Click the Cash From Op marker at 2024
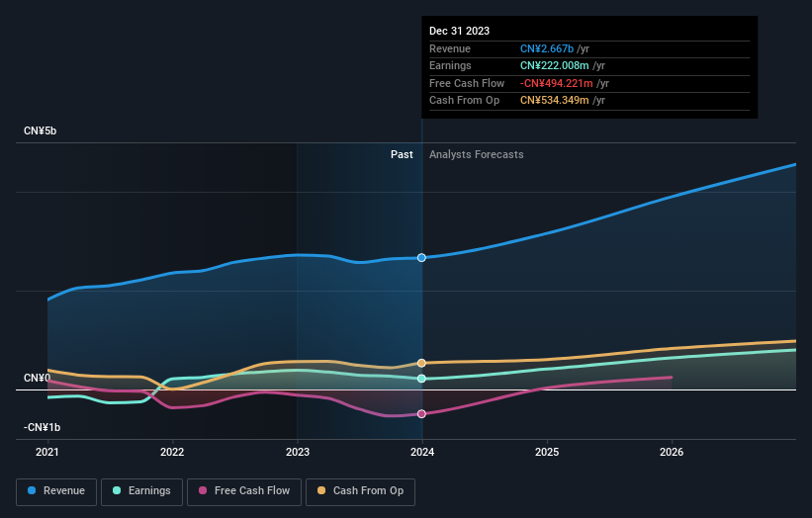The height and width of the screenshot is (518, 812). pyautogui.click(x=421, y=363)
